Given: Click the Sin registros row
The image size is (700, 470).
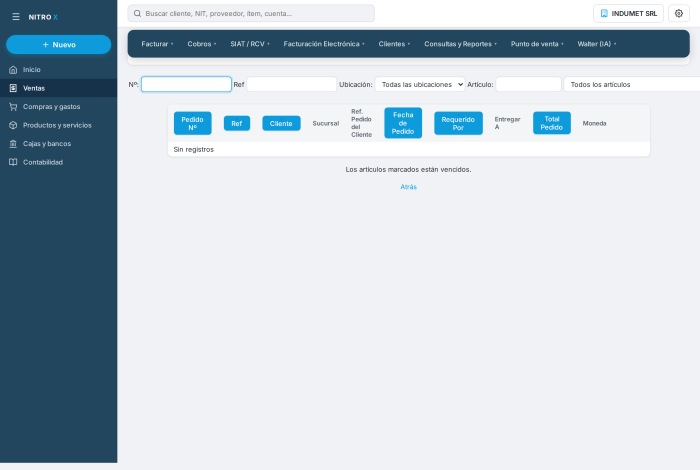Looking at the screenshot, I should (408, 150).
